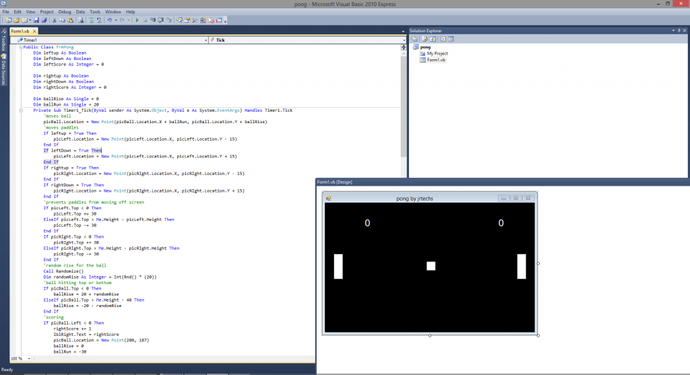The height and width of the screenshot is (375, 690).
Task: Select My Project in Solution Explorer
Action: click(437, 53)
